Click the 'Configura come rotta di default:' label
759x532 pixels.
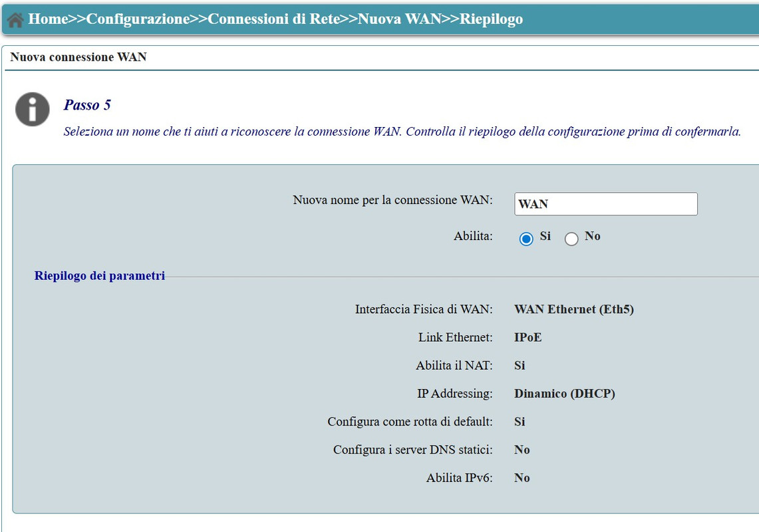point(410,422)
